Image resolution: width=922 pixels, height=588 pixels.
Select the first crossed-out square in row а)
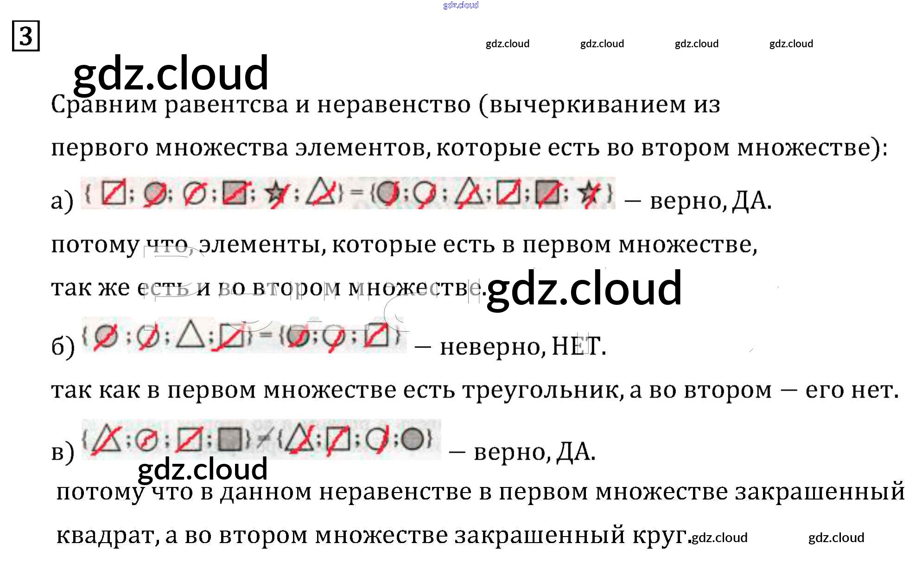pyautogui.click(x=114, y=193)
